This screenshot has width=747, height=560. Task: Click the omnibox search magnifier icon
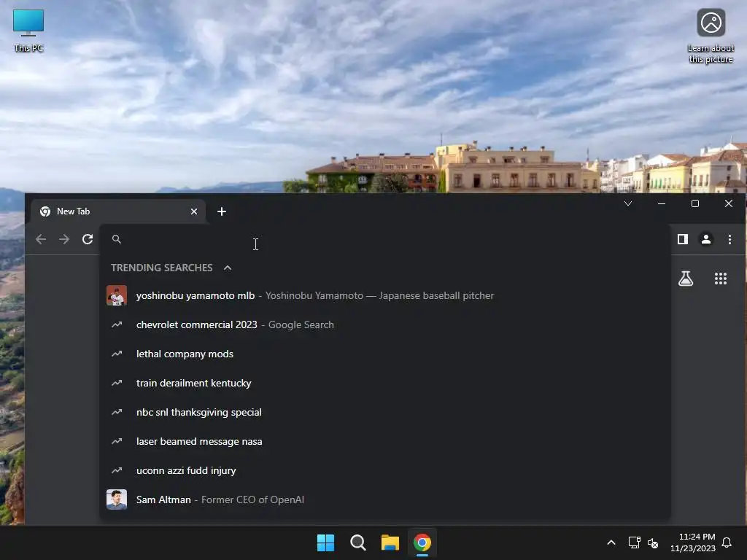click(x=116, y=239)
